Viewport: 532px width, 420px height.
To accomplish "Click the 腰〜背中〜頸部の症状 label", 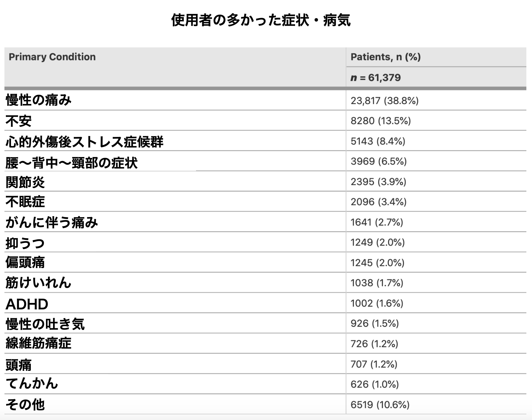I will [71, 163].
